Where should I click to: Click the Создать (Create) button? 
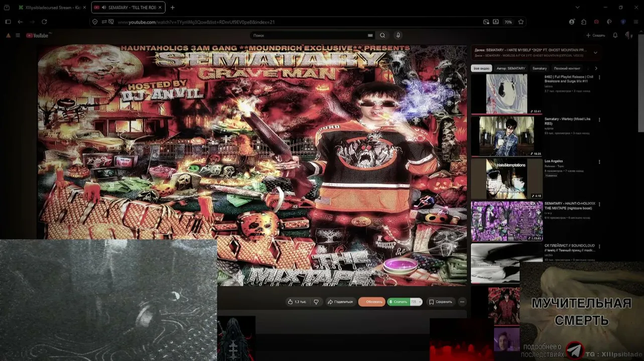[595, 36]
